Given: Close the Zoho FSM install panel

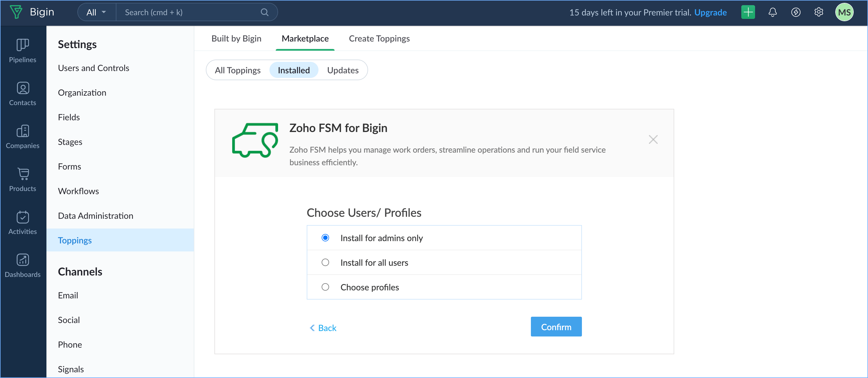Looking at the screenshot, I should coord(653,139).
